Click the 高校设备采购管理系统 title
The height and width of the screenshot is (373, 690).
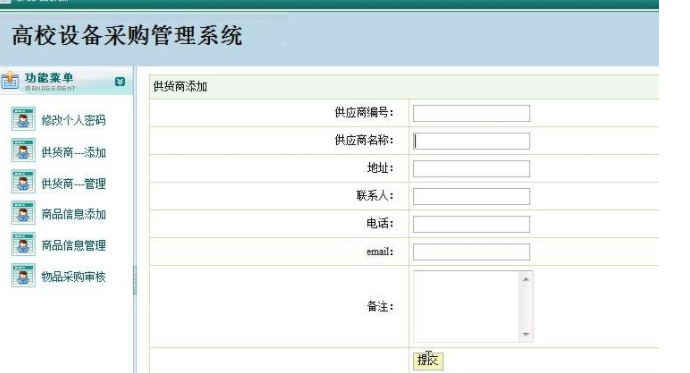(x=127, y=36)
